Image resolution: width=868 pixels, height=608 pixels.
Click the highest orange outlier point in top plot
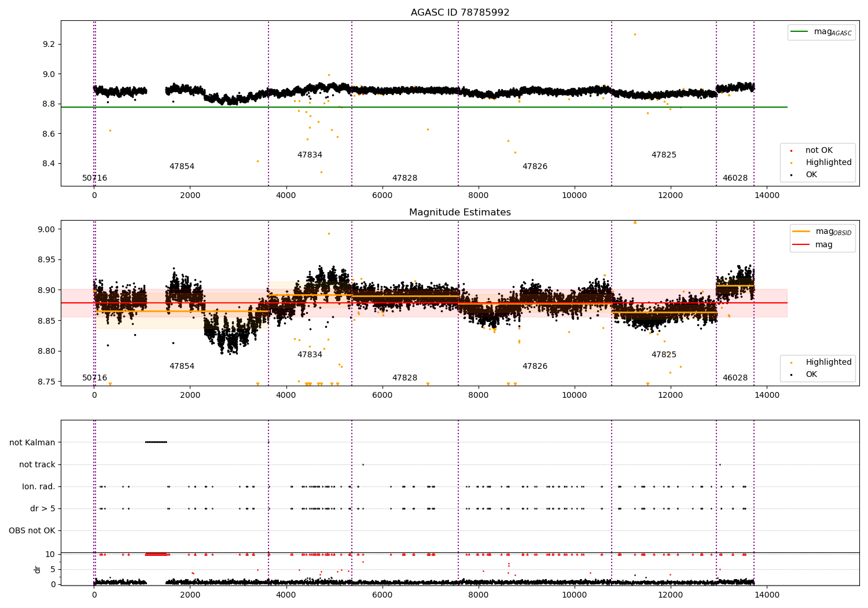(635, 35)
